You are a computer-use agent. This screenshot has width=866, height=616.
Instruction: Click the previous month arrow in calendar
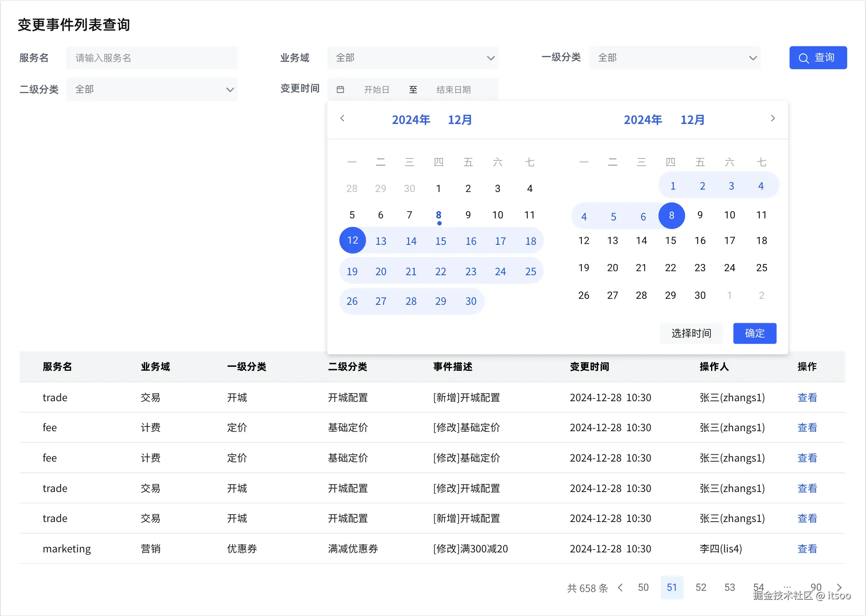342,118
